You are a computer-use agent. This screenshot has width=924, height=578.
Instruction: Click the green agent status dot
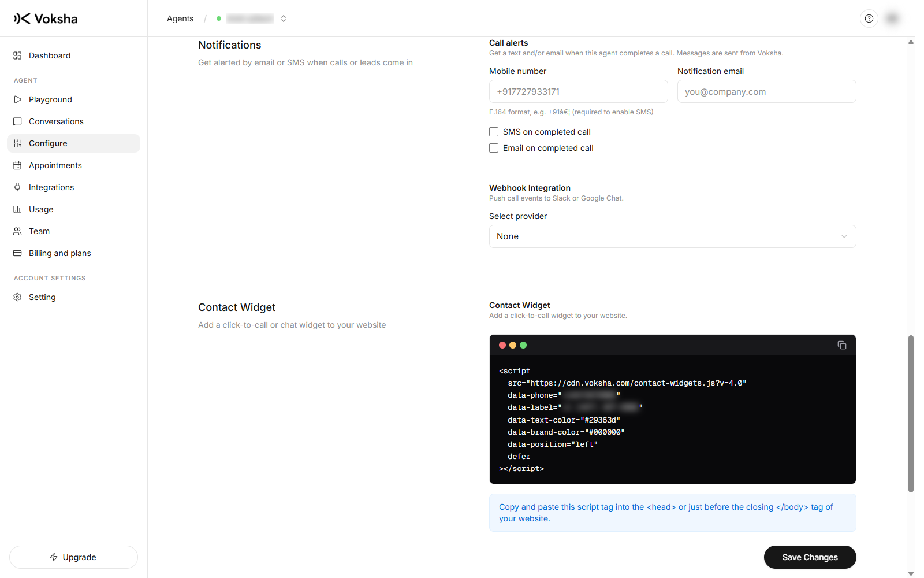coord(219,18)
